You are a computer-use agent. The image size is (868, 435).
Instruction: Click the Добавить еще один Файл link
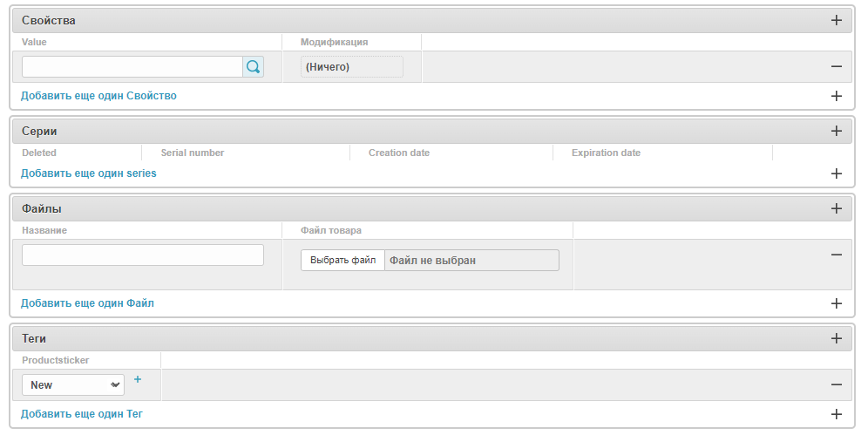(87, 303)
